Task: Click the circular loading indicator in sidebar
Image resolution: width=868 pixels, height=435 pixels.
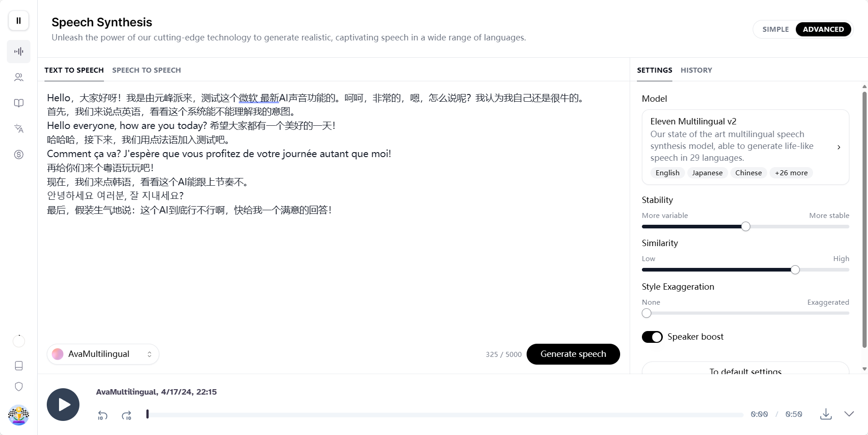Action: tap(19, 341)
